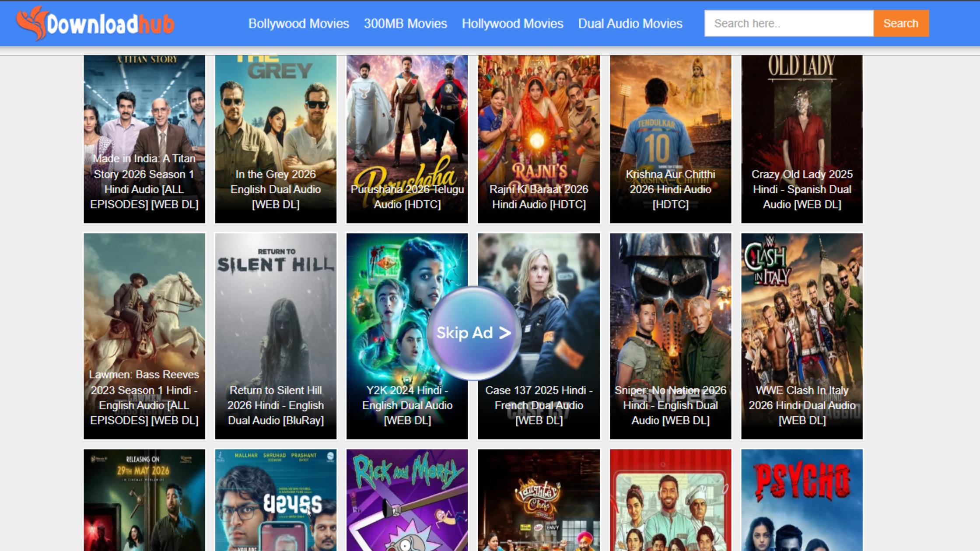Click the Skip Ad bubble button

(474, 333)
